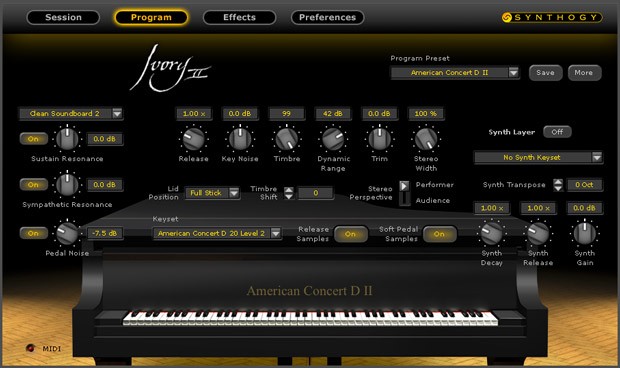Turn on the Synth Layer switch
Viewport: 620px width, 368px height.
pos(557,132)
